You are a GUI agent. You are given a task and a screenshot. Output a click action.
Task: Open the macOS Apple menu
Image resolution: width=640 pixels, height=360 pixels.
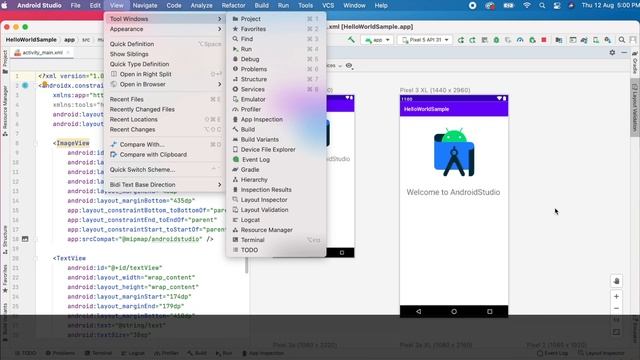(x=4, y=6)
